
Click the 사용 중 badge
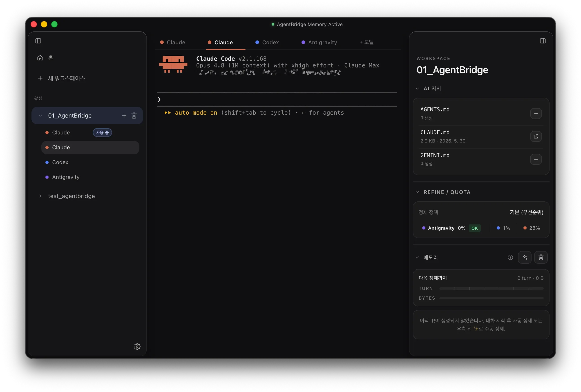point(102,133)
